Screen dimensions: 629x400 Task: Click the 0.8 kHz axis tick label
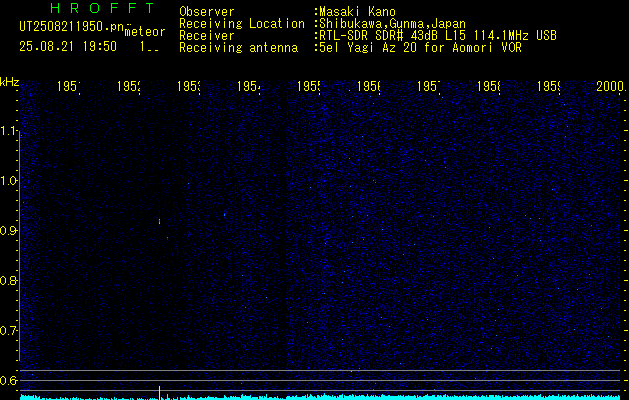(x=9, y=280)
